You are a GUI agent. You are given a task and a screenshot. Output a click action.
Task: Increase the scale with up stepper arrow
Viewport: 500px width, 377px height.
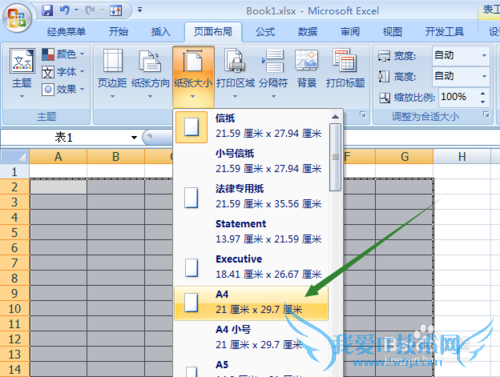483,93
